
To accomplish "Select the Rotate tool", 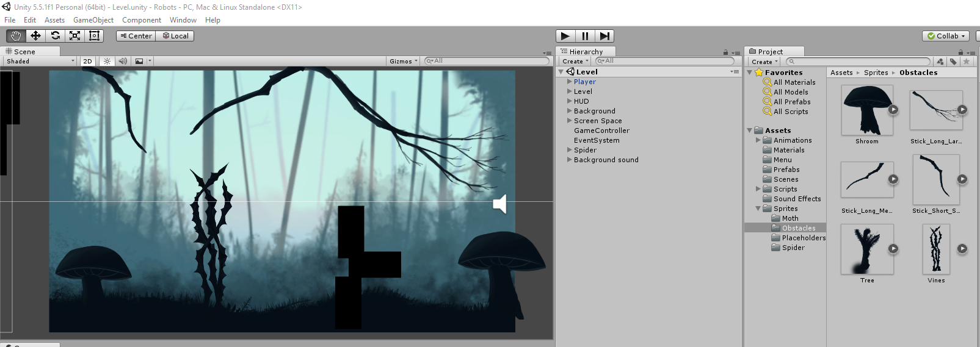I will [55, 36].
